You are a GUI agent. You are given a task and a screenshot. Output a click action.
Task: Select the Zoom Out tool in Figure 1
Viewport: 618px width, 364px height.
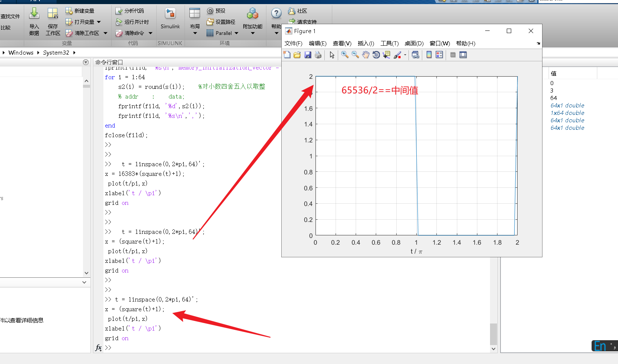355,55
